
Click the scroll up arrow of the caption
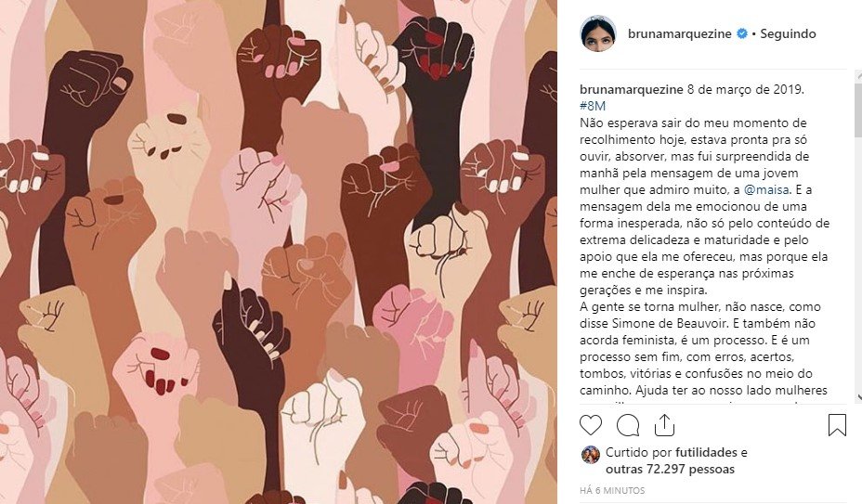[858, 76]
